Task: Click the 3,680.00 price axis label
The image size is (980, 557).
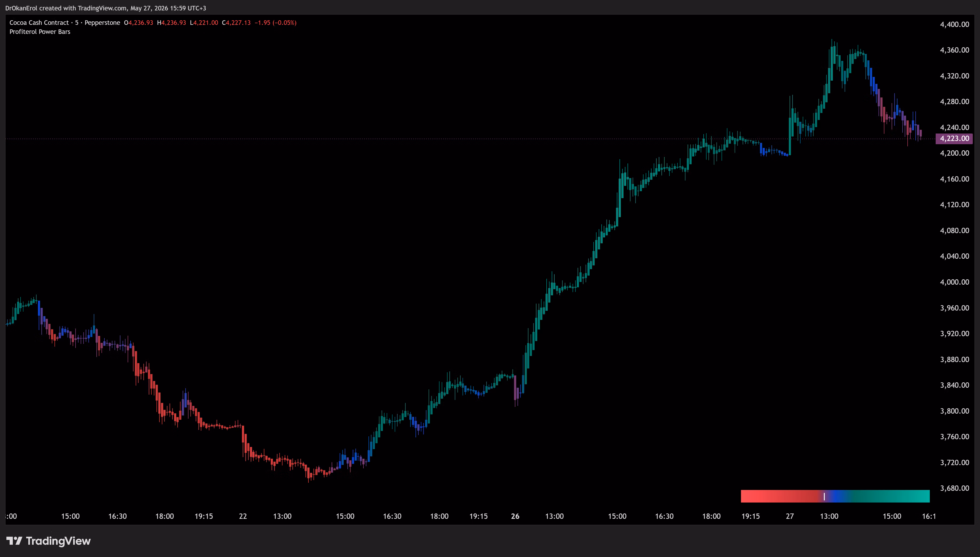Action: point(954,488)
